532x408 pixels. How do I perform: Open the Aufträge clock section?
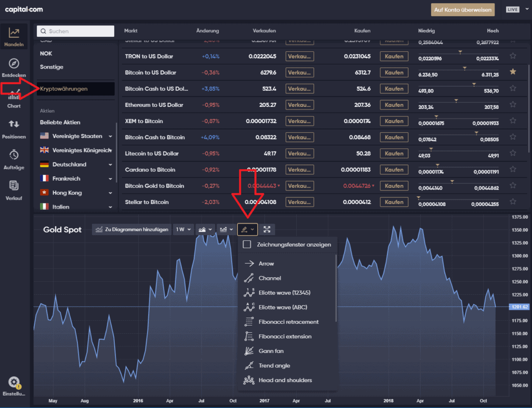tap(14, 159)
